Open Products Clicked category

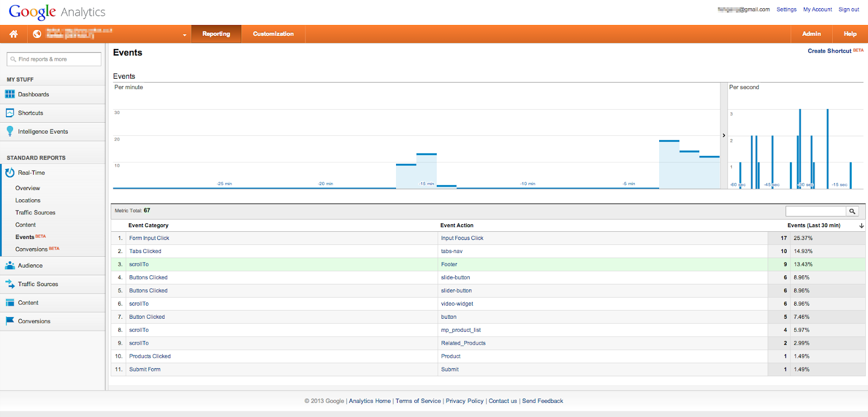[150, 356]
